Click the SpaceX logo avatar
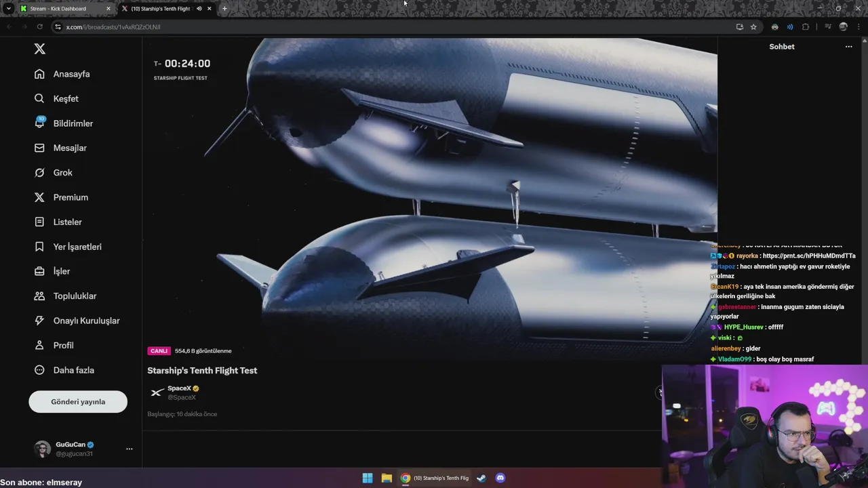 [157, 392]
